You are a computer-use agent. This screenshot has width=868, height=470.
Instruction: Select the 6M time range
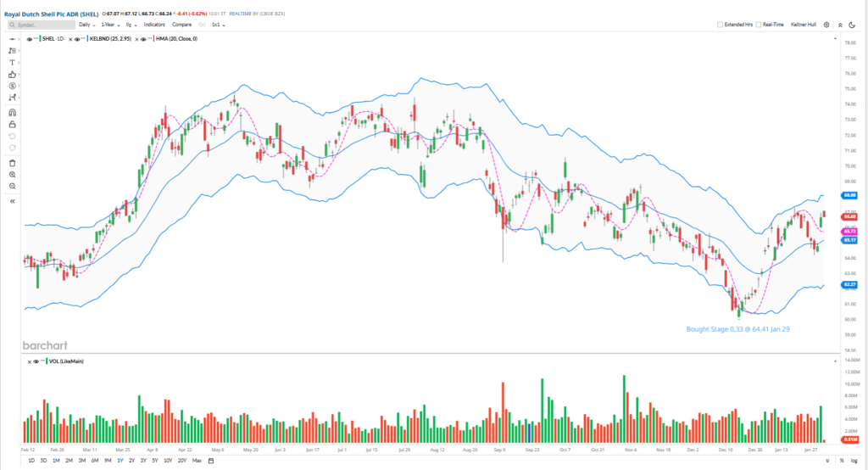(x=94, y=461)
